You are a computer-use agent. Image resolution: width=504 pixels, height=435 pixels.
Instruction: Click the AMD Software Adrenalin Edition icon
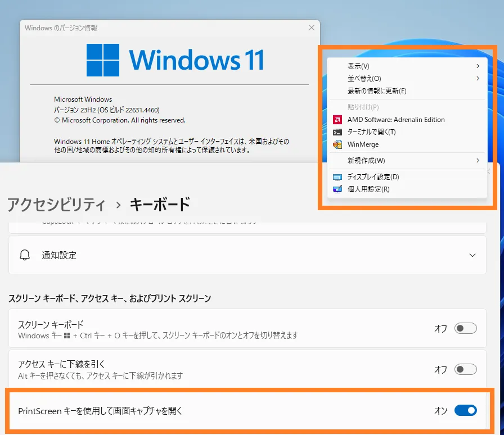337,120
